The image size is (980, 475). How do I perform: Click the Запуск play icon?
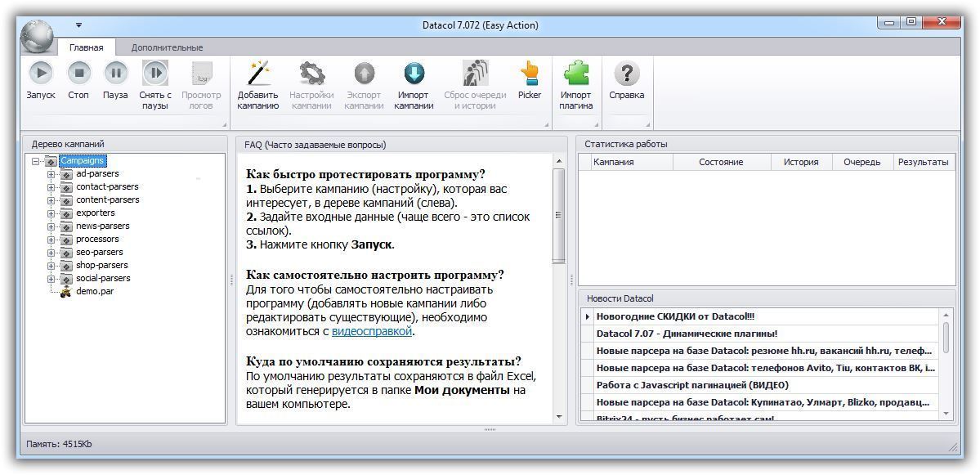click(x=41, y=74)
